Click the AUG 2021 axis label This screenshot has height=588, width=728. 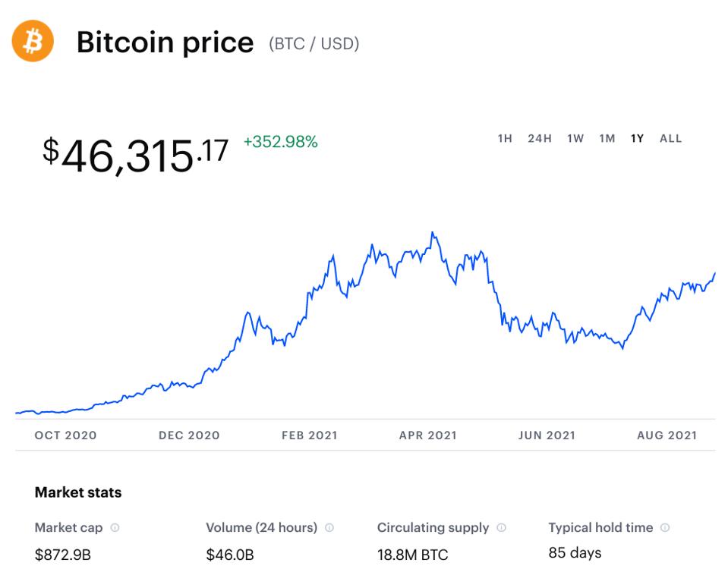(x=667, y=435)
